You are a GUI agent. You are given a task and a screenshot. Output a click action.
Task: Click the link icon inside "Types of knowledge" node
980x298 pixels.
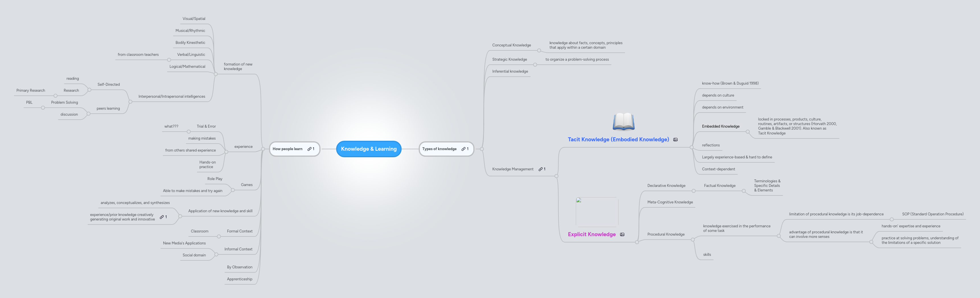tap(463, 149)
